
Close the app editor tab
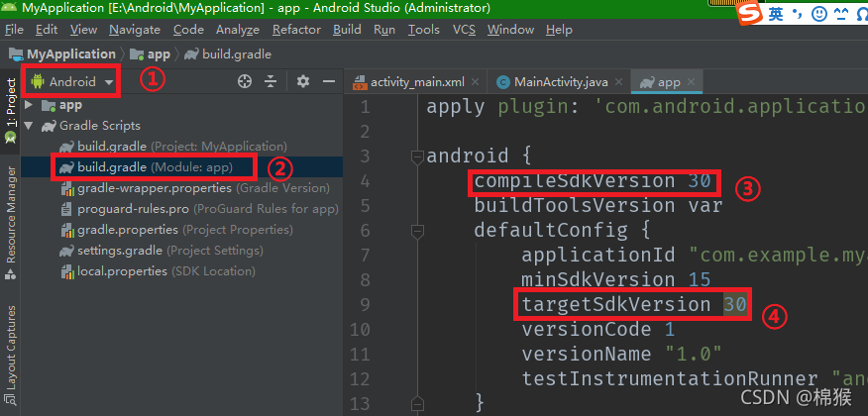[691, 82]
